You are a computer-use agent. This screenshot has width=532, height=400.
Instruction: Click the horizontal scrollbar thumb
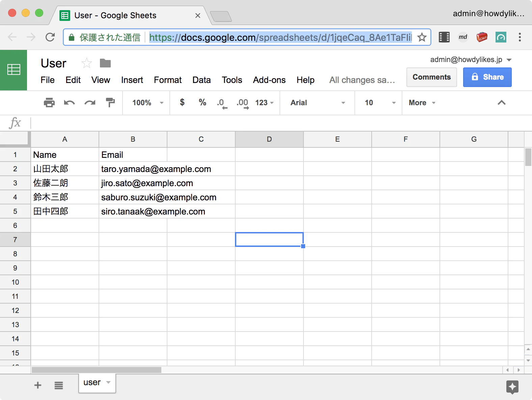click(x=97, y=370)
